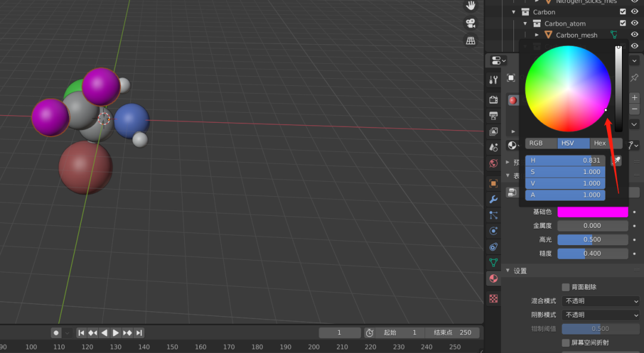Screen dimensions: 644x353
Task: Switch color picker to RGB tab
Action: [x=541, y=144]
